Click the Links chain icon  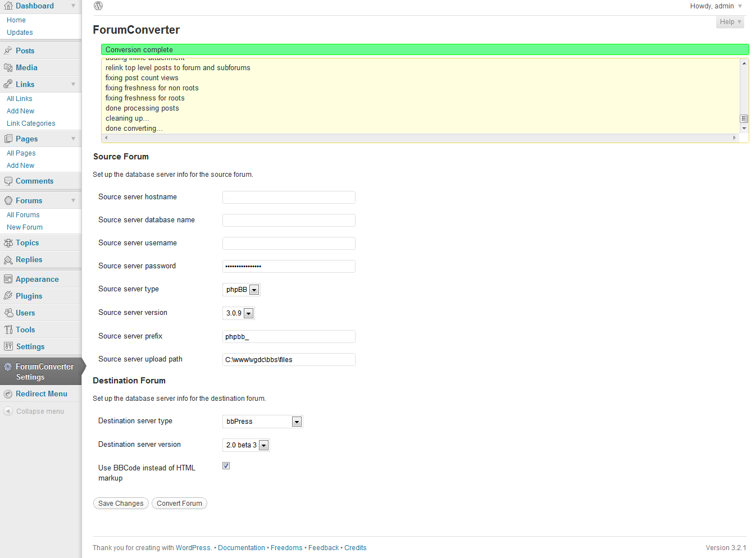tap(8, 84)
